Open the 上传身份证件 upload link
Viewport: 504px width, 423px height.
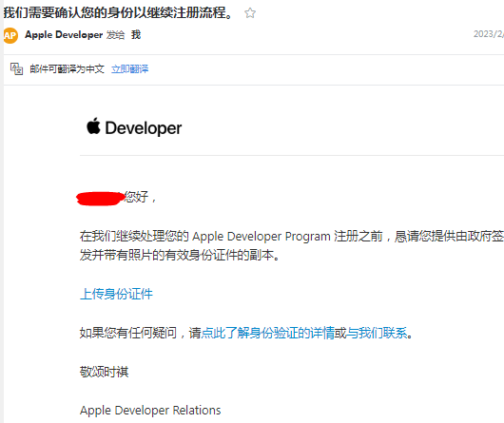point(116,294)
